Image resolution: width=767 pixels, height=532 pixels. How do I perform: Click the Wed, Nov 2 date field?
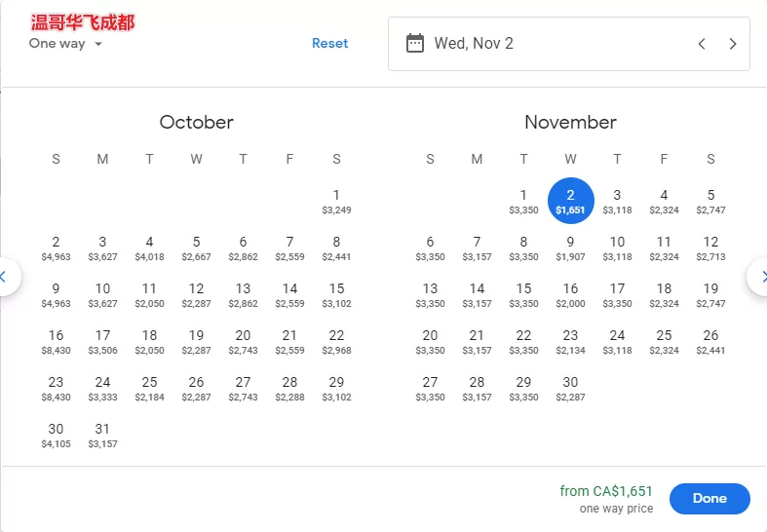click(569, 44)
